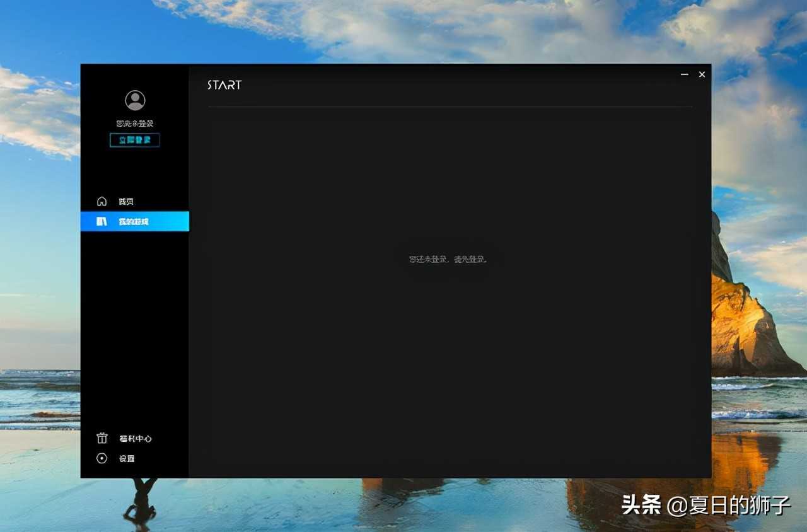This screenshot has width=807, height=532.
Task: Click the user avatar circle icon
Action: coord(134,100)
